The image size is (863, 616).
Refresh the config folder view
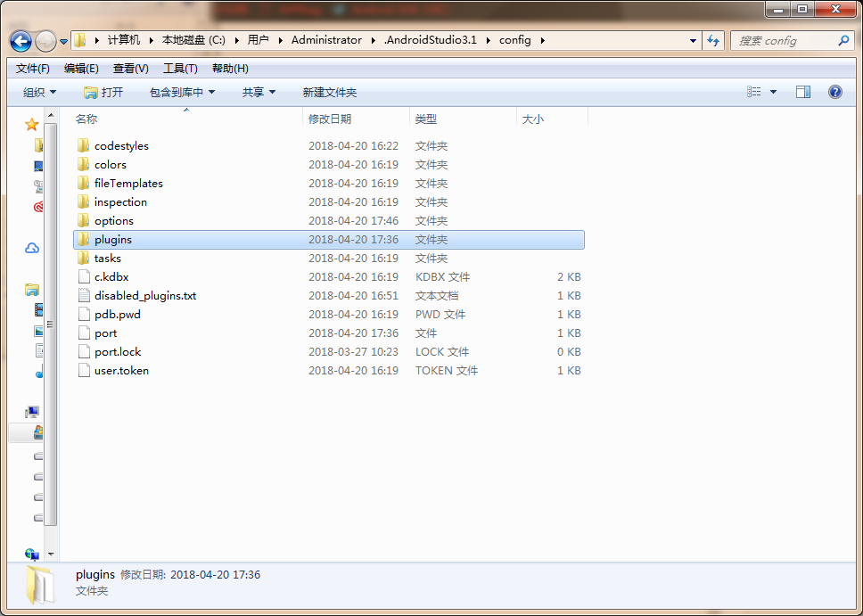pos(713,40)
